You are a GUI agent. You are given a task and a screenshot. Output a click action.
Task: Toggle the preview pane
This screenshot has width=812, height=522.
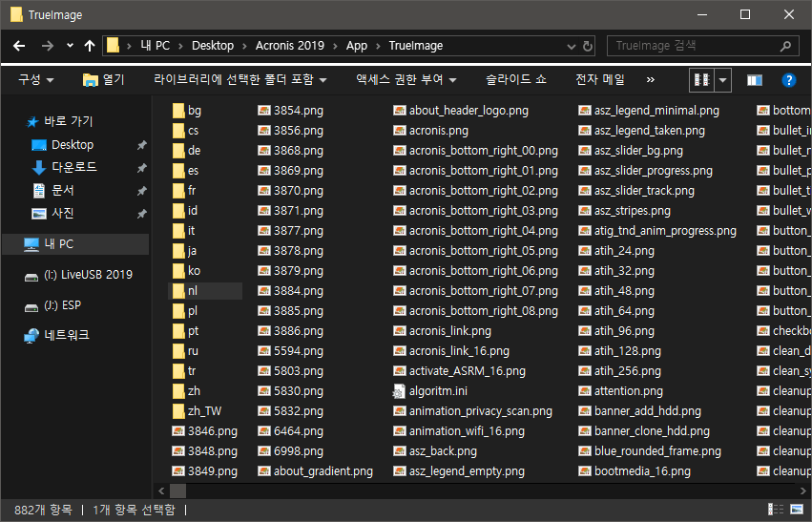tap(755, 80)
